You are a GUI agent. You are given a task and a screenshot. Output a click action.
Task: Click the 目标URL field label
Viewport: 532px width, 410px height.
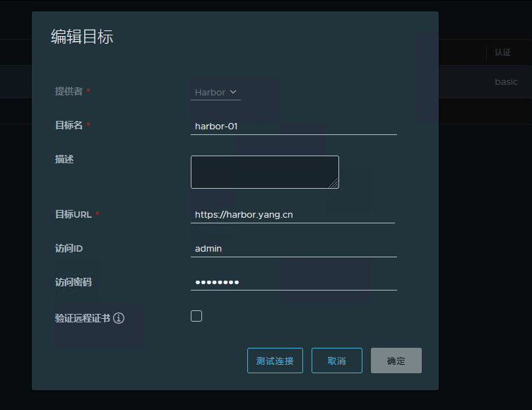tap(73, 215)
